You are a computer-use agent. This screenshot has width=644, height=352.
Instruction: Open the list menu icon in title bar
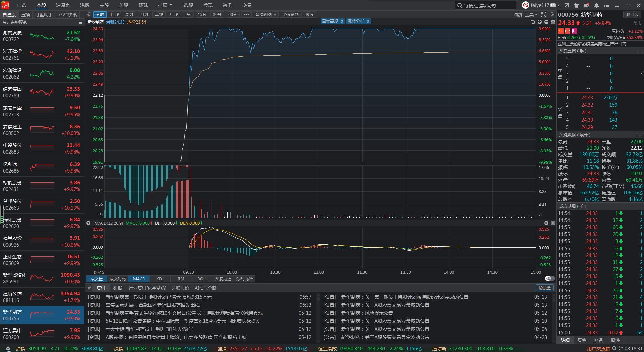pos(607,5)
